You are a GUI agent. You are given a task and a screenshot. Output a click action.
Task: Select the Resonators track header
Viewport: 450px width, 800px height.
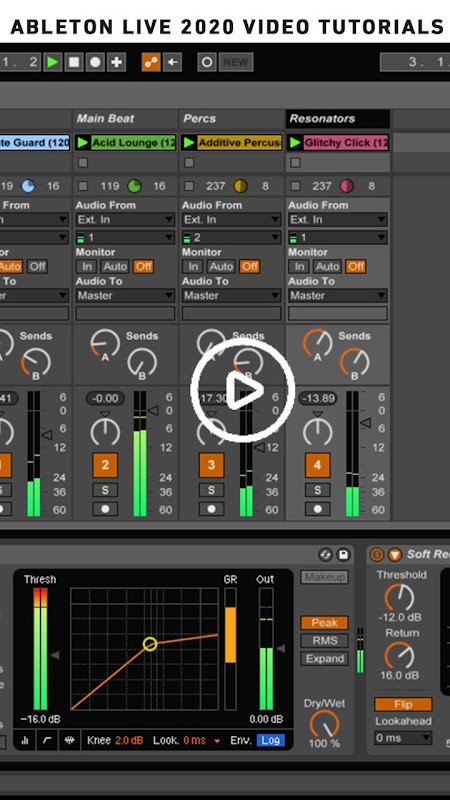pos(338,119)
